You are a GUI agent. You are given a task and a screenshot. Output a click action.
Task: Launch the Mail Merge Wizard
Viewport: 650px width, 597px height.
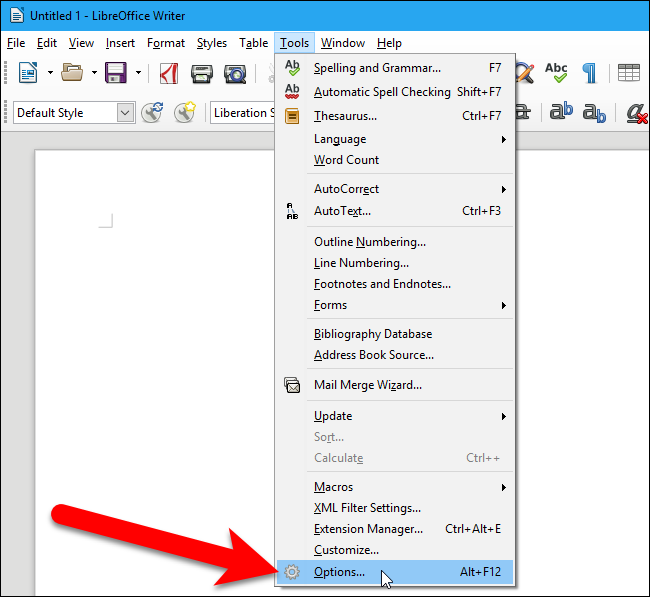coord(395,385)
